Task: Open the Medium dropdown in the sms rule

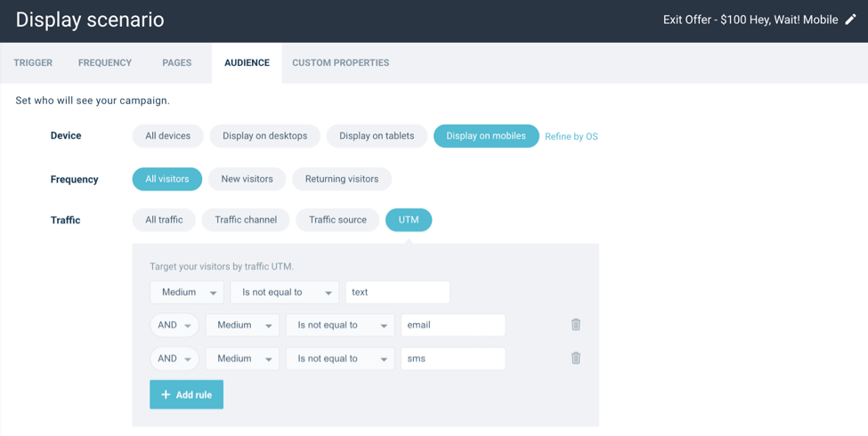Action: pyautogui.click(x=242, y=359)
